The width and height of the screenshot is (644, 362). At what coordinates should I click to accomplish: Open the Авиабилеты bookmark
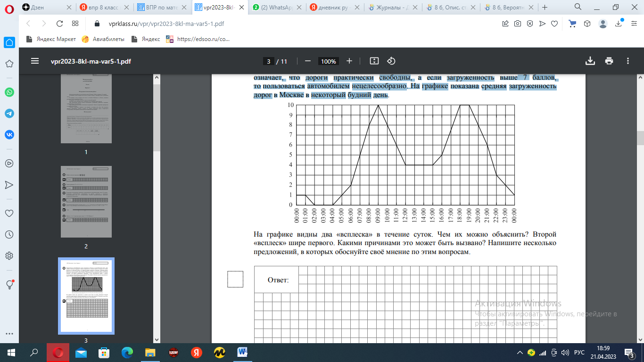(x=103, y=39)
